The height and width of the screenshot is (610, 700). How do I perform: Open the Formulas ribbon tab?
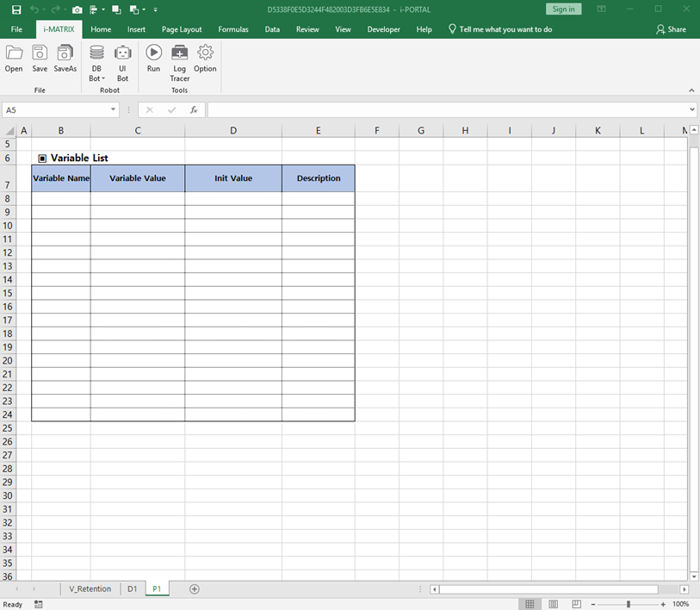tap(232, 28)
